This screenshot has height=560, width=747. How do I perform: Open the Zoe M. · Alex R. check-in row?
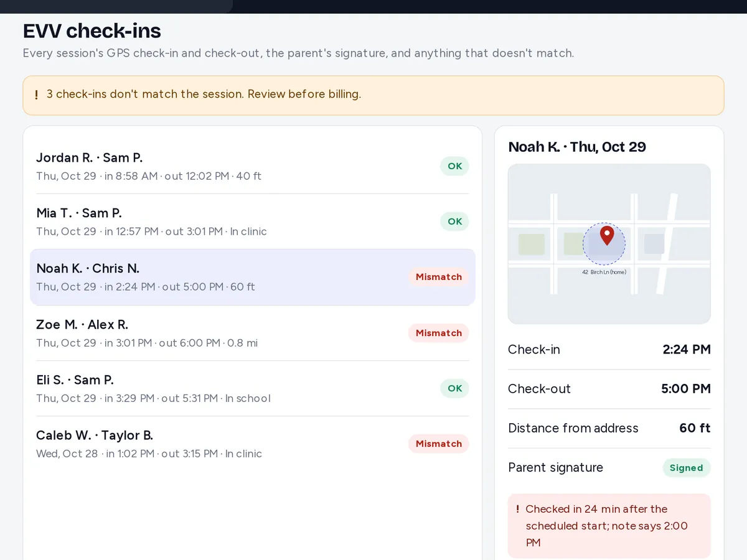tap(253, 333)
